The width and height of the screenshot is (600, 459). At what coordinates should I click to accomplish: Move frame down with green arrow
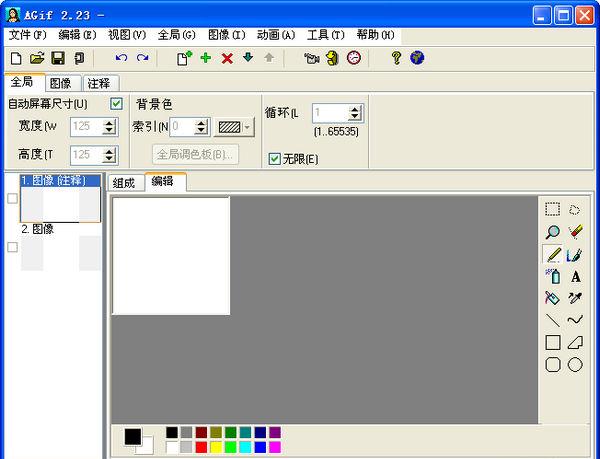248,58
